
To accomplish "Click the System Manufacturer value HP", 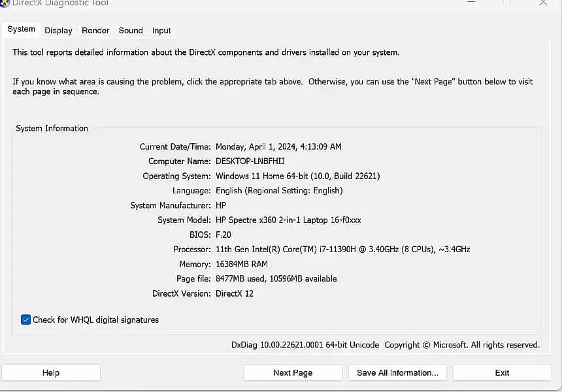I will click(221, 205).
